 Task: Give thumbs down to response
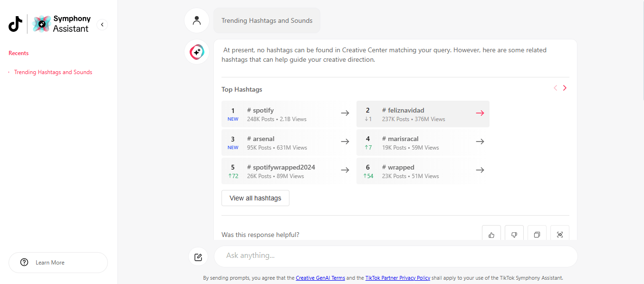click(x=514, y=234)
